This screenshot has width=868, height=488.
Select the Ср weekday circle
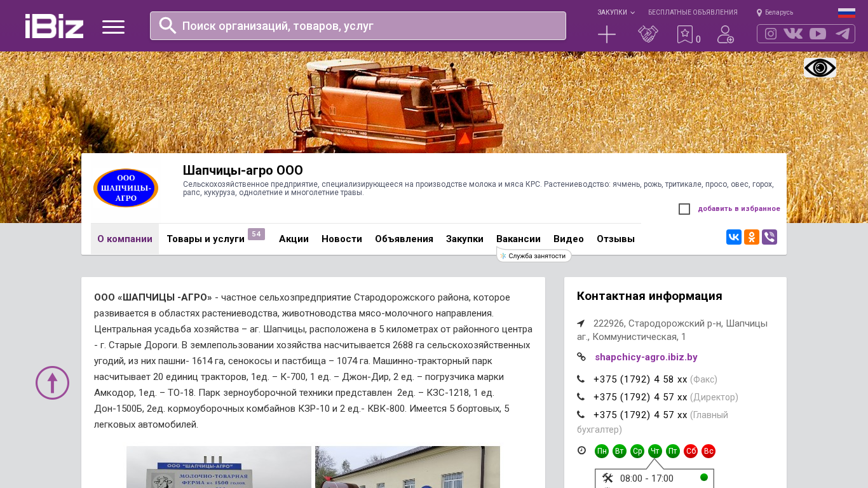(637, 451)
